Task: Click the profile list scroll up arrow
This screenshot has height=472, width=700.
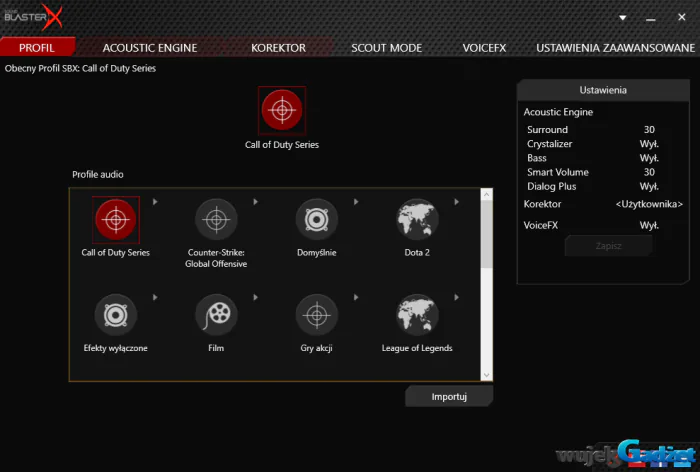Action: (x=487, y=194)
